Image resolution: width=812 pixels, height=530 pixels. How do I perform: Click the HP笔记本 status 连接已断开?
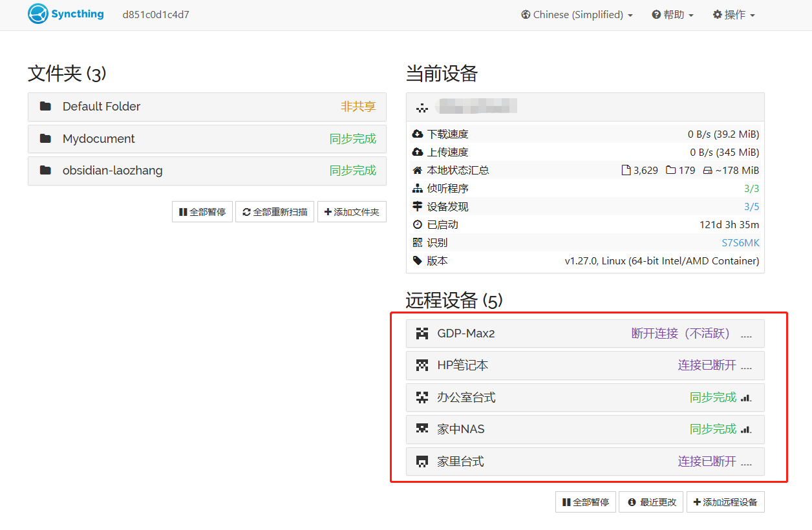[707, 365]
